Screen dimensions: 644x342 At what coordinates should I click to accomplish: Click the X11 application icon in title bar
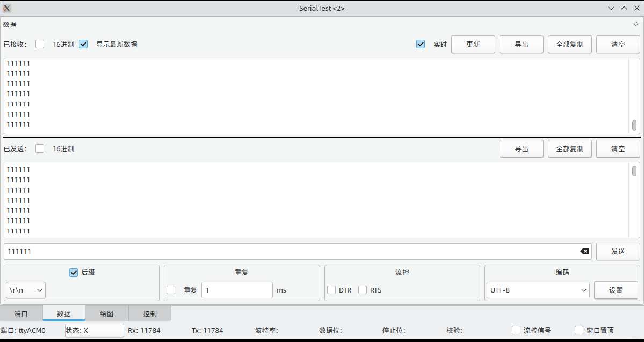pyautogui.click(x=7, y=8)
